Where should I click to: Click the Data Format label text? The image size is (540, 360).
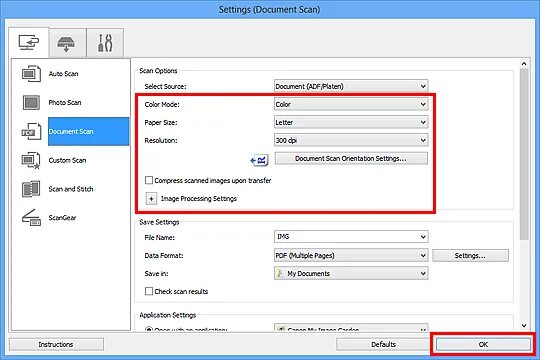164,256
